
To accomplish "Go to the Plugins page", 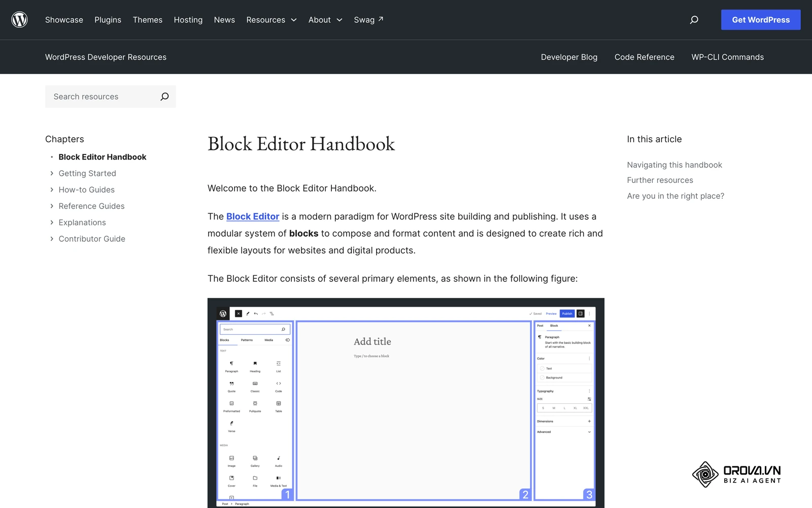I will [108, 20].
